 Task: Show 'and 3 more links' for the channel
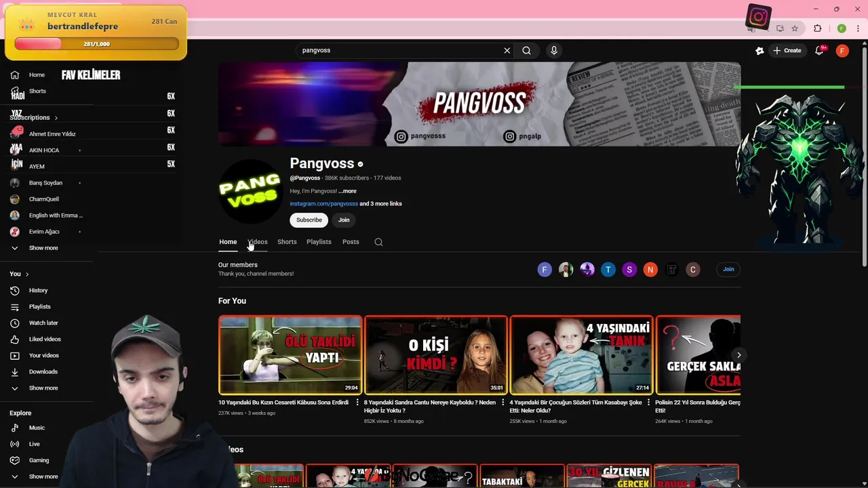point(380,203)
